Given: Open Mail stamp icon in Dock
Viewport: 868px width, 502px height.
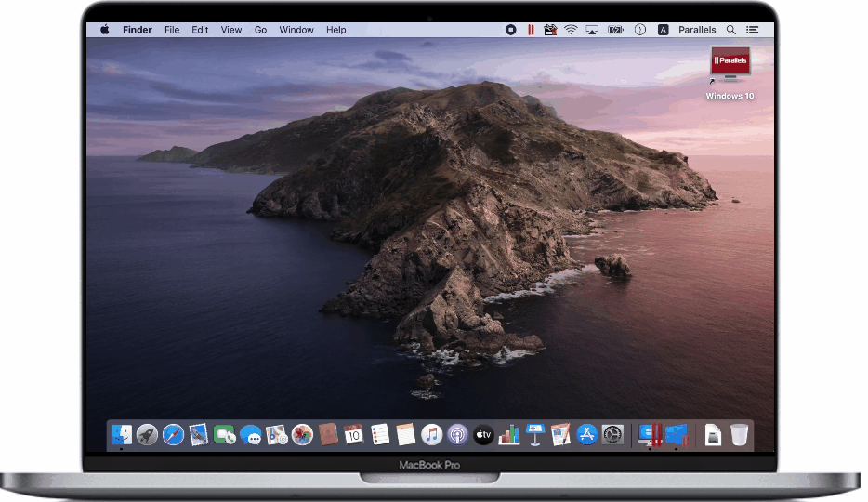Looking at the screenshot, I should [x=199, y=435].
